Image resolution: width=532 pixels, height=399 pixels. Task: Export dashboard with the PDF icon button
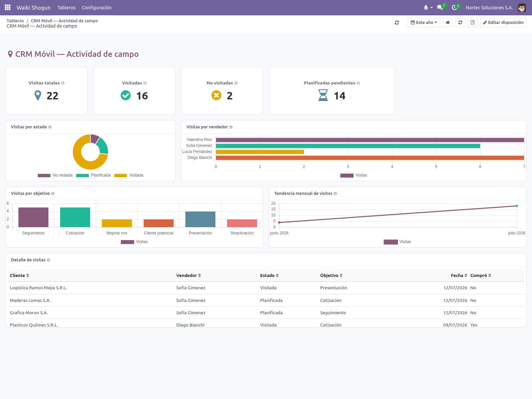click(472, 23)
